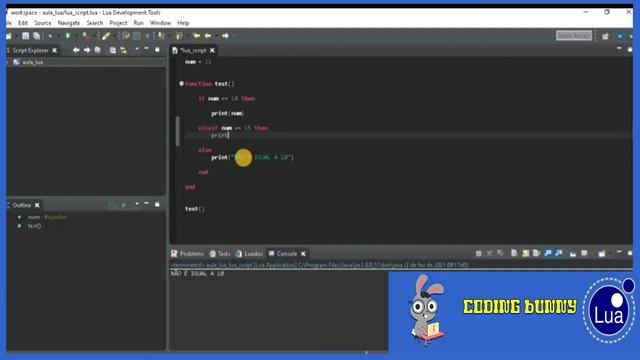Minimize the Script Explorer panel
640x360 pixels.
tap(147, 49)
